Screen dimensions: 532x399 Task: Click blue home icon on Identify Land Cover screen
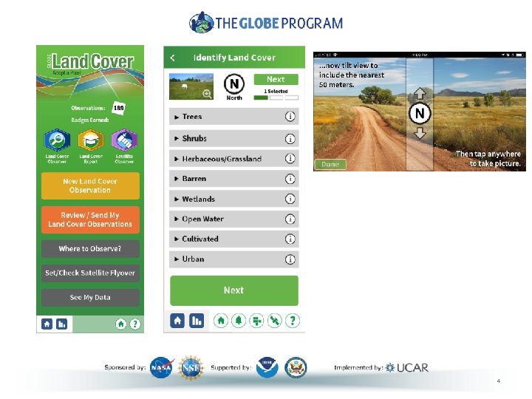click(x=177, y=321)
